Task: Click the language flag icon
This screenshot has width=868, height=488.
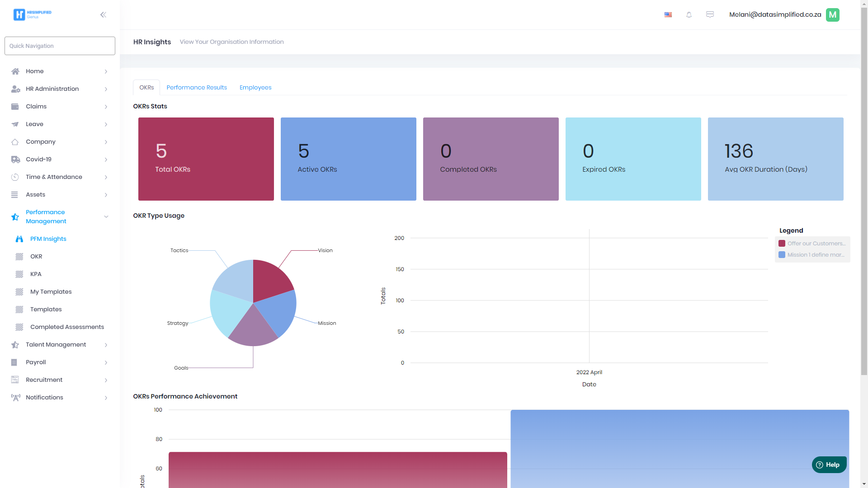Action: point(668,15)
